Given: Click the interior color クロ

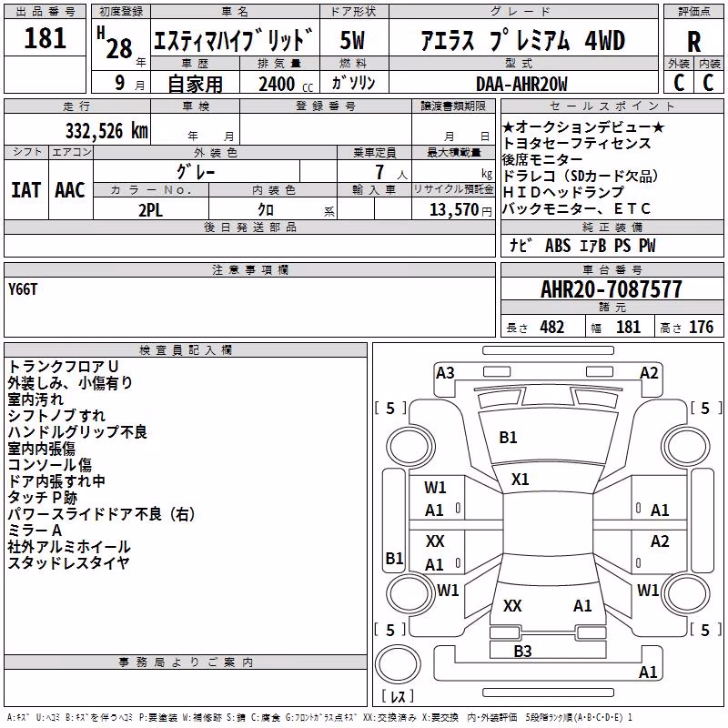Looking at the screenshot, I should click(266, 210).
